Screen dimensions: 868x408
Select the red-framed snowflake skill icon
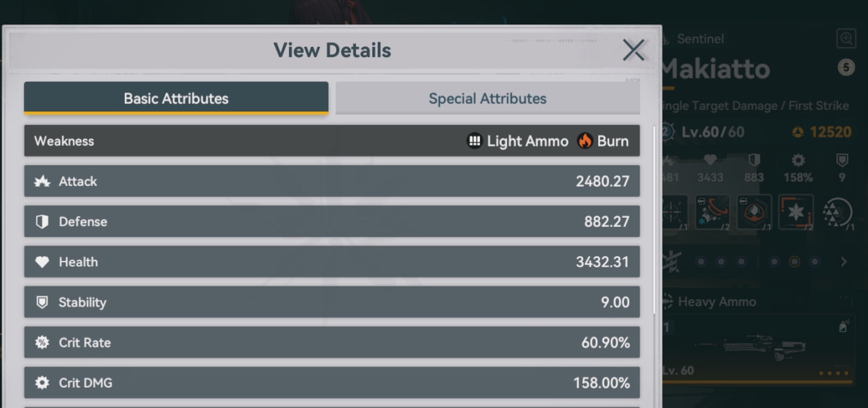795,212
